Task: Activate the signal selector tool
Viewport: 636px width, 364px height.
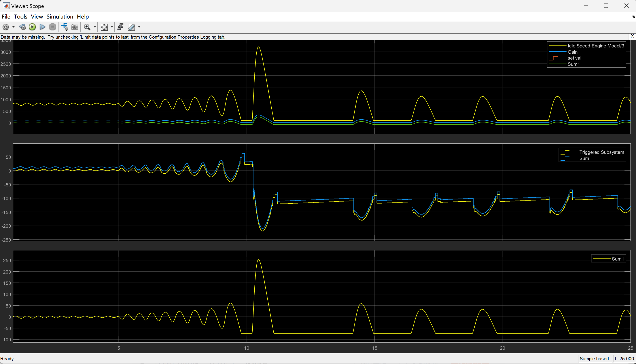Action: pos(64,27)
